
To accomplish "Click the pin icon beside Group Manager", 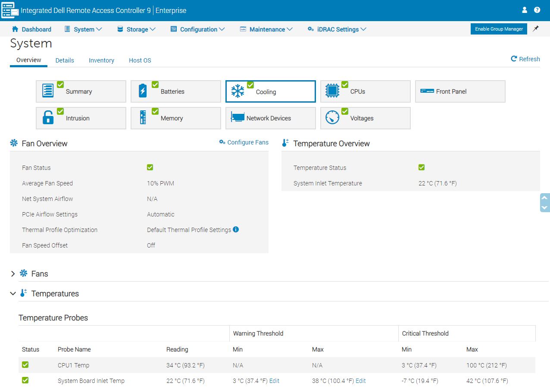I will (536, 29).
